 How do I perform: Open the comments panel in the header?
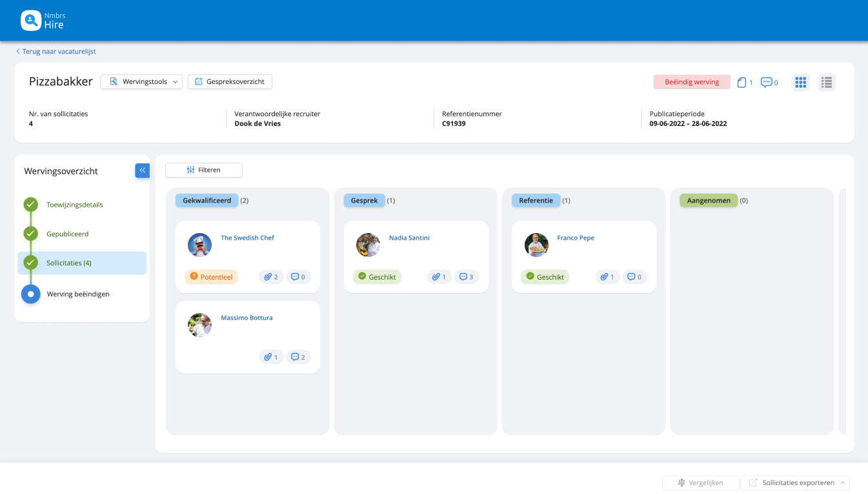(768, 82)
